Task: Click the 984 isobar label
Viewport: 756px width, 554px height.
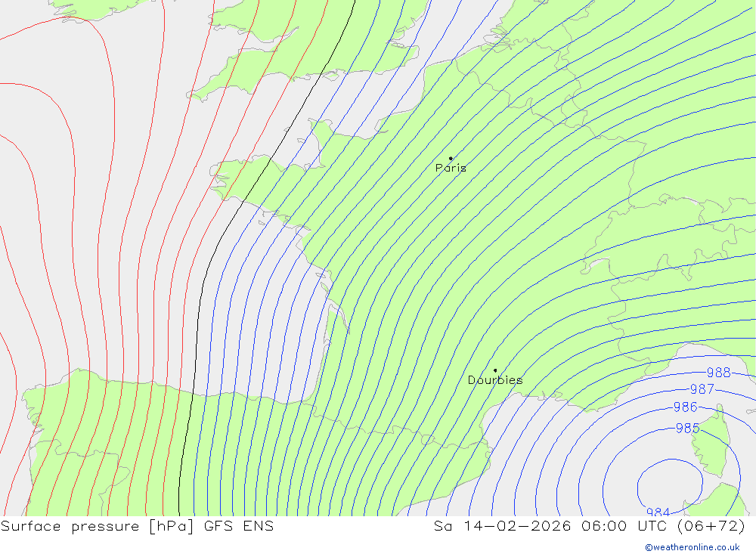Action: coord(658,512)
